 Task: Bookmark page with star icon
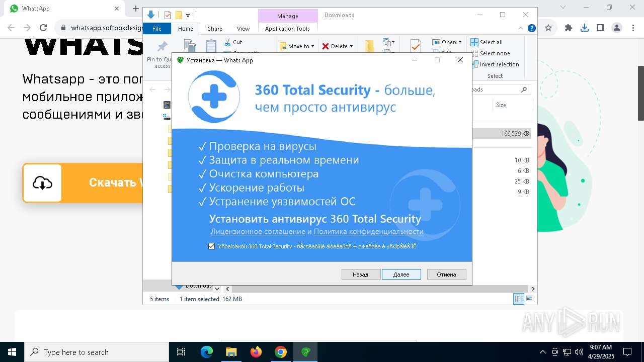point(548,28)
